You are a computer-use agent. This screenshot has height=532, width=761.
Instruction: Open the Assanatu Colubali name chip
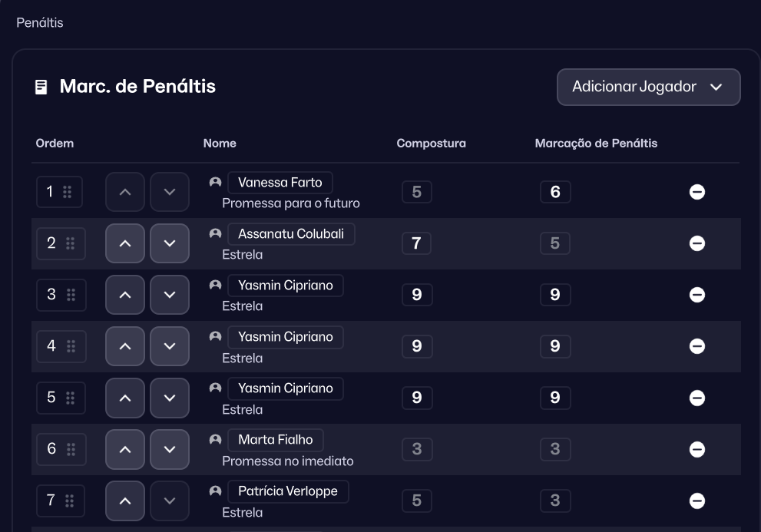[291, 234]
